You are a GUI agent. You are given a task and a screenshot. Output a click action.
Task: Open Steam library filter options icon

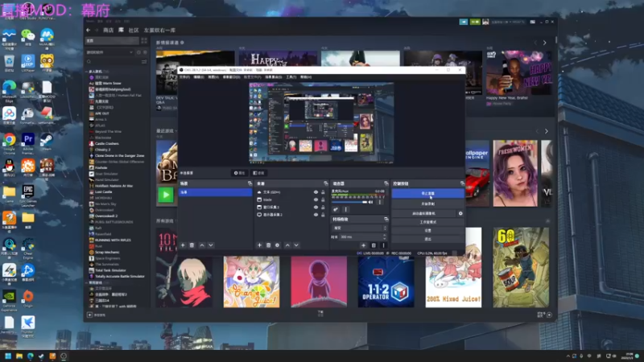144,62
